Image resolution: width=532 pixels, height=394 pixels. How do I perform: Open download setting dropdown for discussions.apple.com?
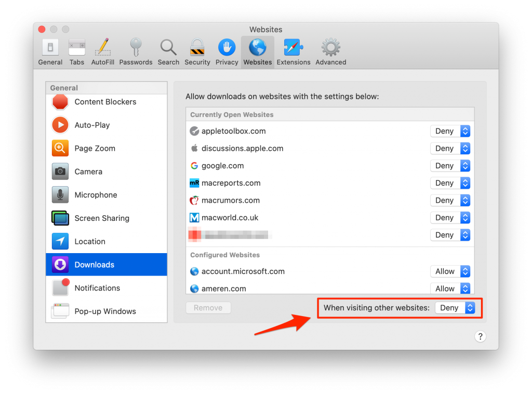pyautogui.click(x=450, y=148)
